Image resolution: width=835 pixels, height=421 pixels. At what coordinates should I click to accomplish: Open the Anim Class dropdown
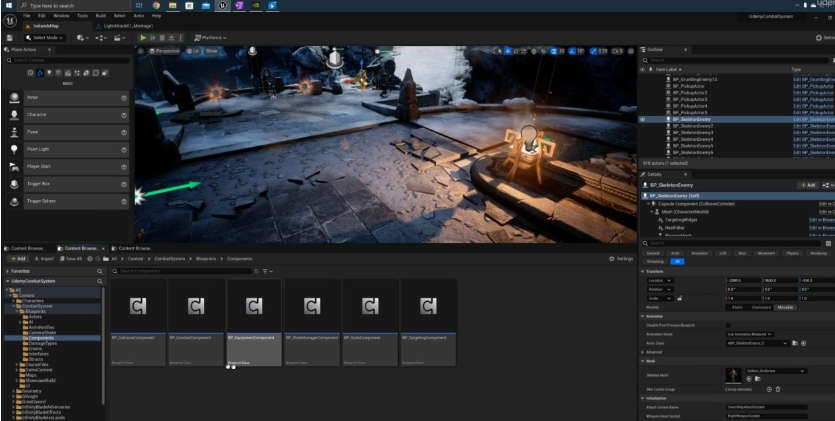pos(757,343)
